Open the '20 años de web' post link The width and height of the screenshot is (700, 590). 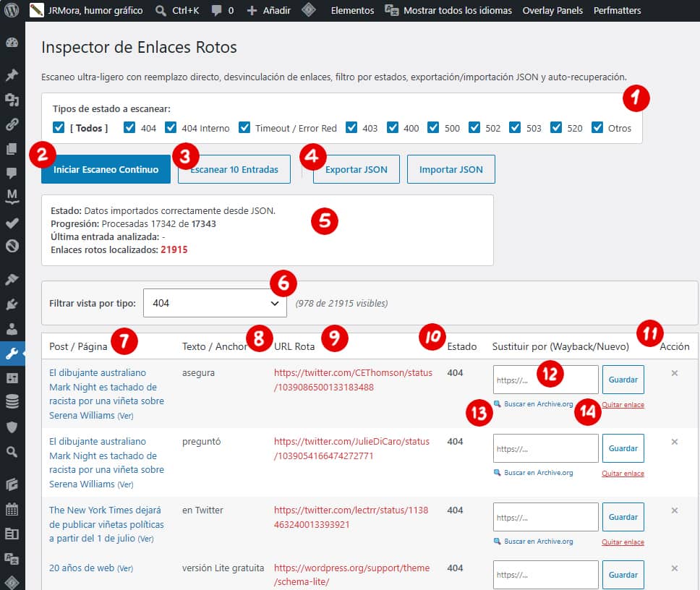82,568
